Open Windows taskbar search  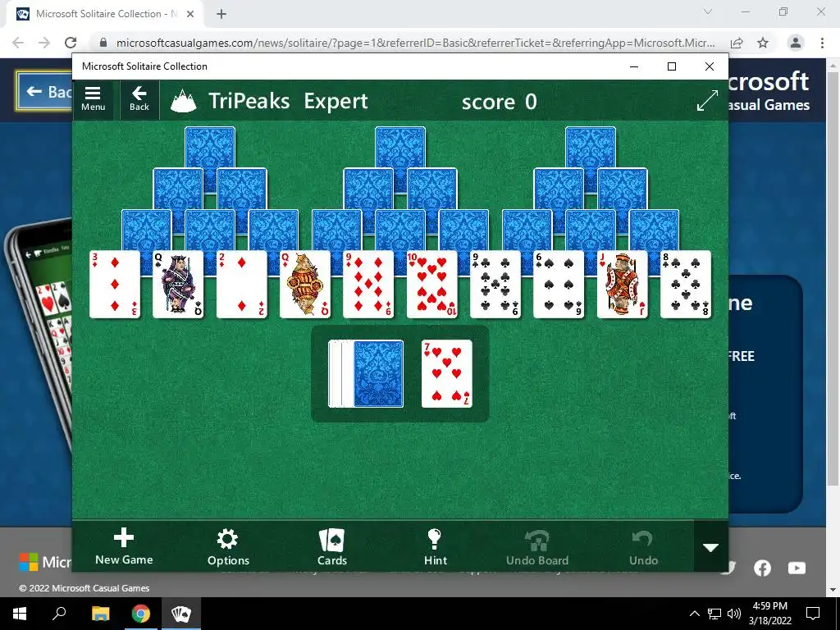coord(59,614)
